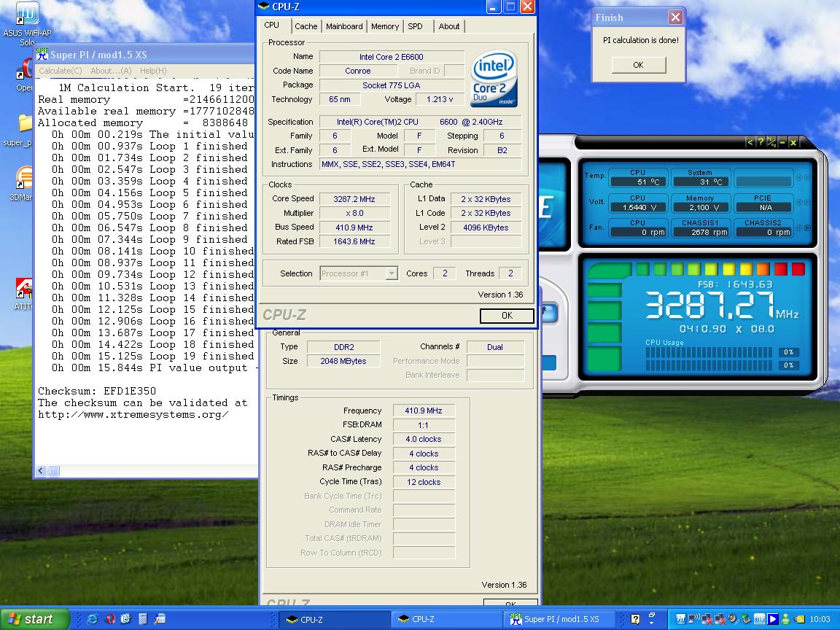840x630 pixels.
Task: Click the blue play tray icon
Action: 772,619
